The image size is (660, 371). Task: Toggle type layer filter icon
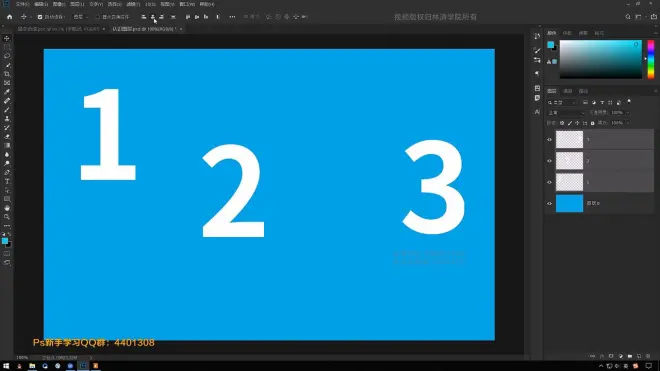pyautogui.click(x=602, y=102)
